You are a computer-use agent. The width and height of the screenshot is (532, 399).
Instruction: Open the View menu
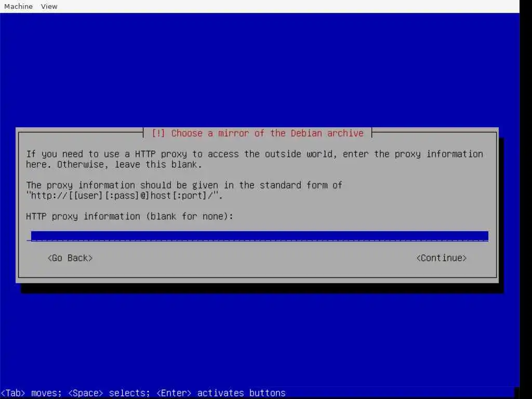coord(49,6)
